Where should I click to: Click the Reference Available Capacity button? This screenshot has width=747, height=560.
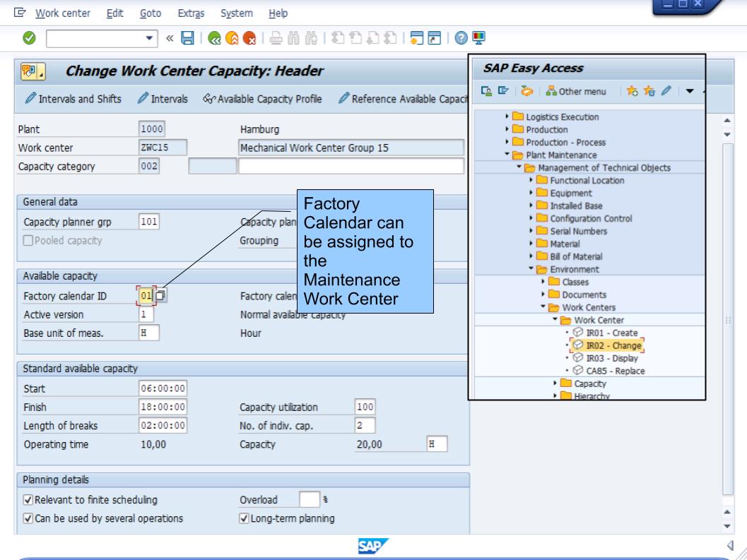[403, 99]
